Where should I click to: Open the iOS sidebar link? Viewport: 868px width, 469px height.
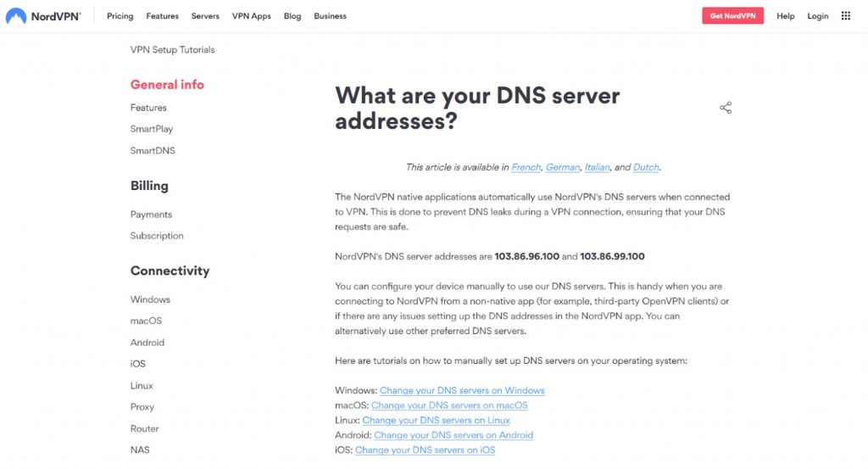(x=138, y=364)
